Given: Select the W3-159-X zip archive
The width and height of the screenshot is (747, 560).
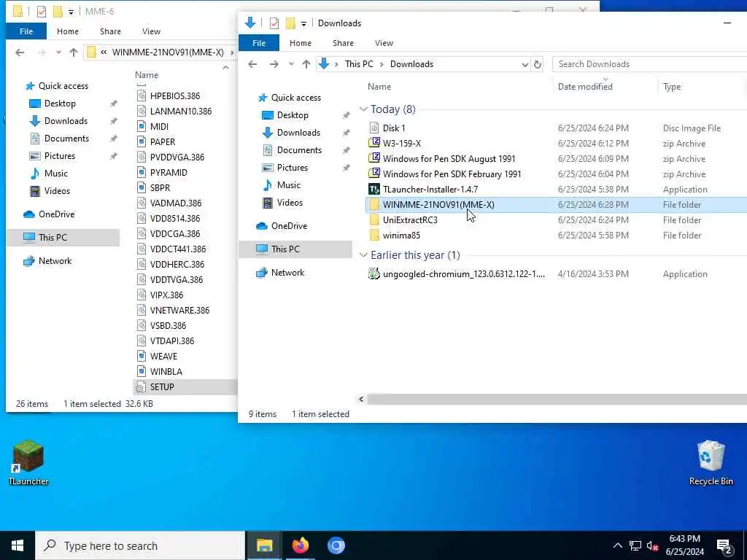Looking at the screenshot, I should tap(402, 144).
